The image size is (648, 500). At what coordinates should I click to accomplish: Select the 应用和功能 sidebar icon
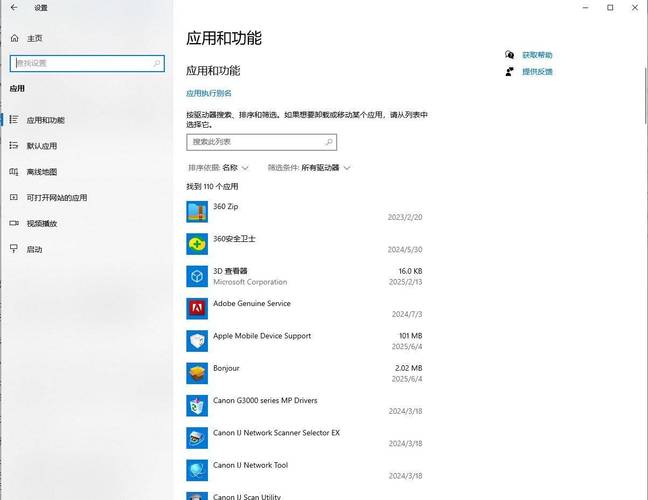click(x=14, y=119)
